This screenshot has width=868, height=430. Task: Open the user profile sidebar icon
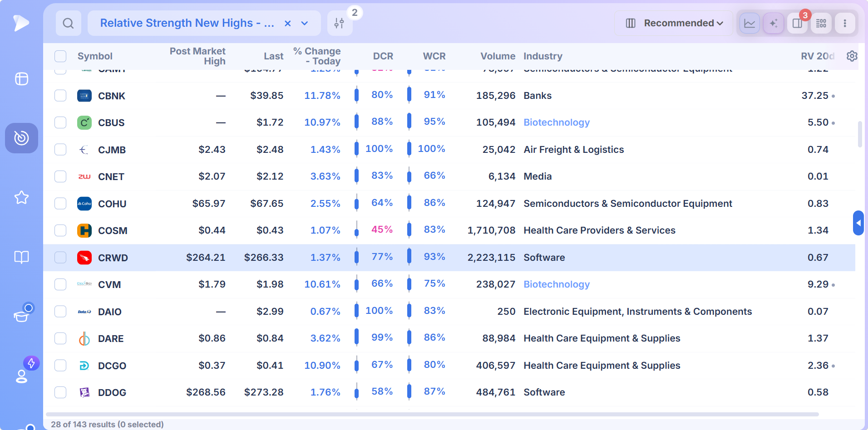[21, 376]
